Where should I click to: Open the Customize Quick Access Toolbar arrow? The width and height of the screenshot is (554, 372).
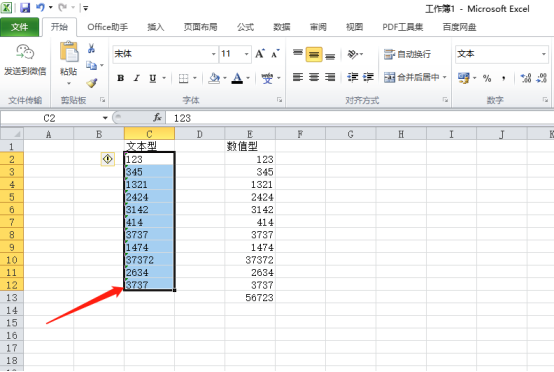pos(86,8)
